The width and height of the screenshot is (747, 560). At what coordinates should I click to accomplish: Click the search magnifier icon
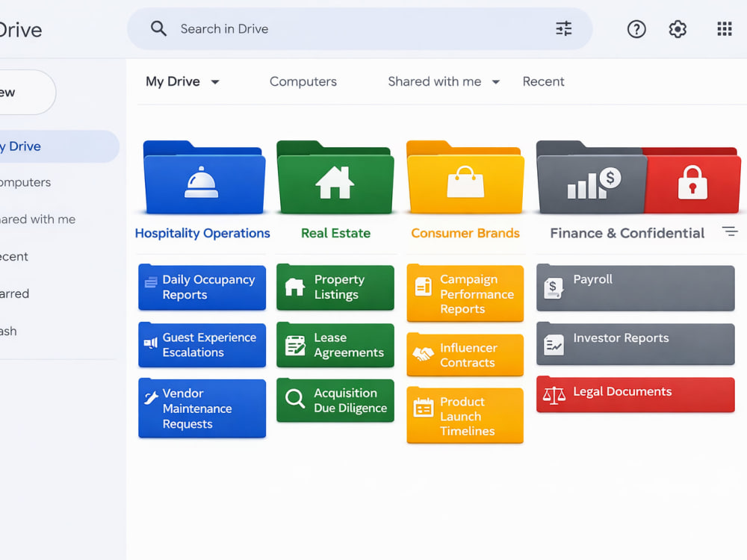(158, 28)
